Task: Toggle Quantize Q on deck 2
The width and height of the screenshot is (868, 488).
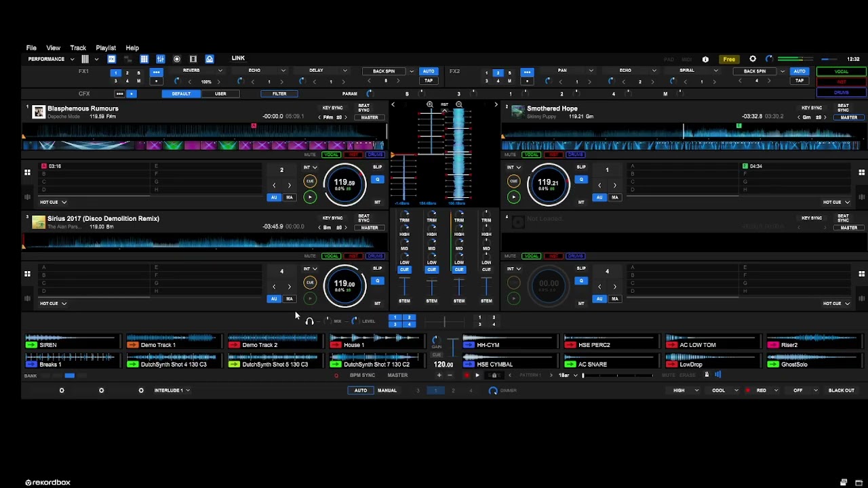Action: click(581, 180)
